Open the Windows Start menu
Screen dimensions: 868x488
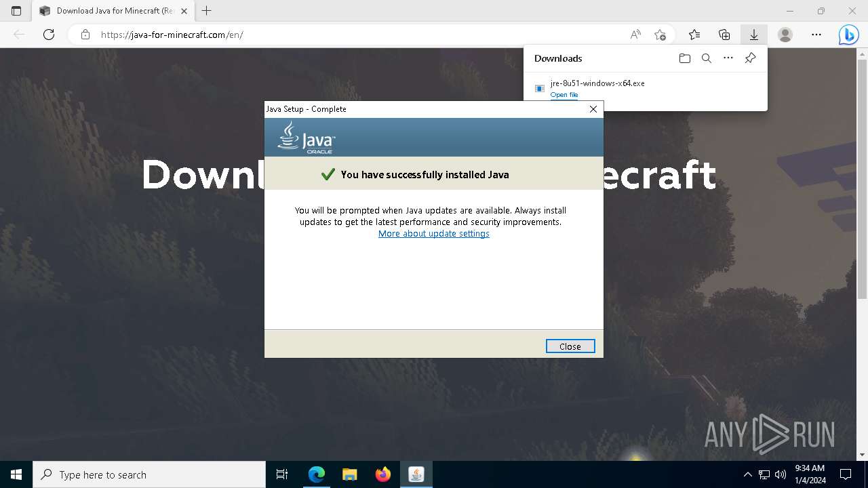[16, 474]
